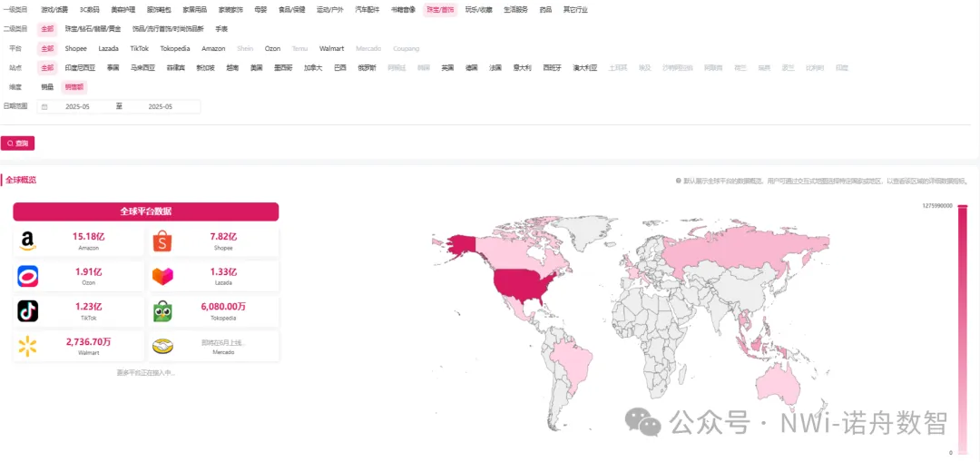This screenshot has width=980, height=462.
Task: Click the Ozon logo icon
Action: (x=27, y=276)
